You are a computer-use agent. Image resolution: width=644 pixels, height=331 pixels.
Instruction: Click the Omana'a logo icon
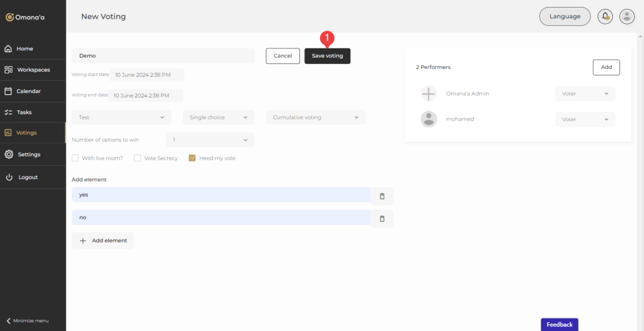[9, 17]
